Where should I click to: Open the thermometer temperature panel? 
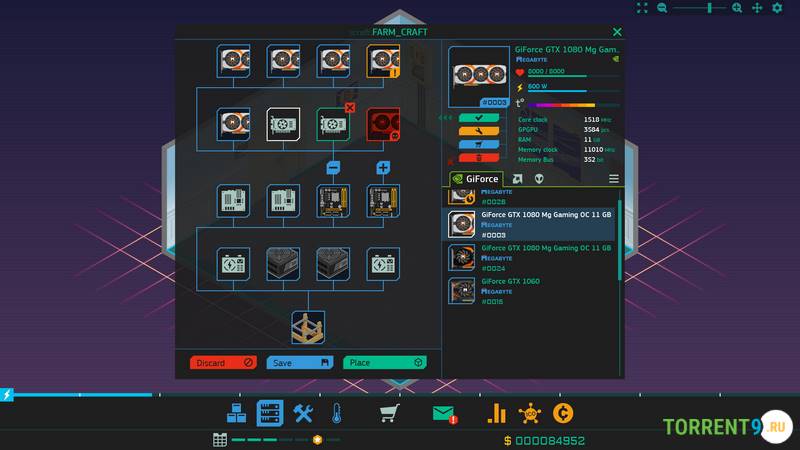337,413
